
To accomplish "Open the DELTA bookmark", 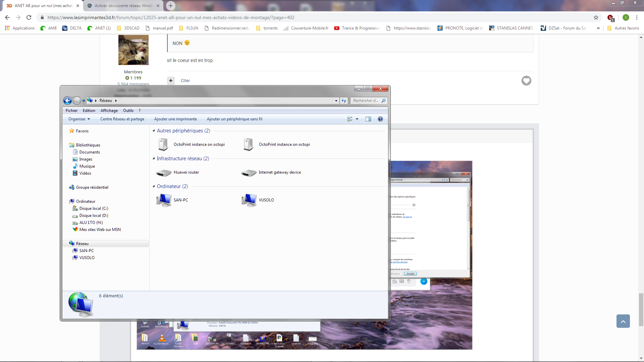I will coord(72,28).
